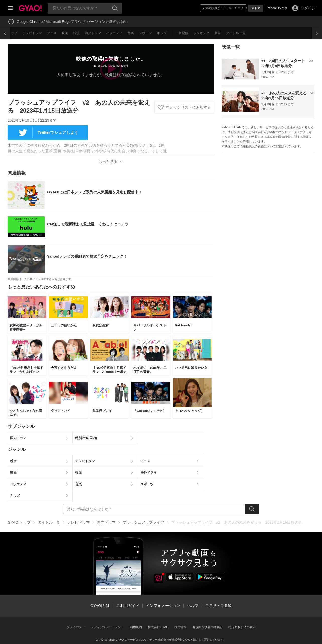Open episode #1 thumbnail in video list

[240, 69]
